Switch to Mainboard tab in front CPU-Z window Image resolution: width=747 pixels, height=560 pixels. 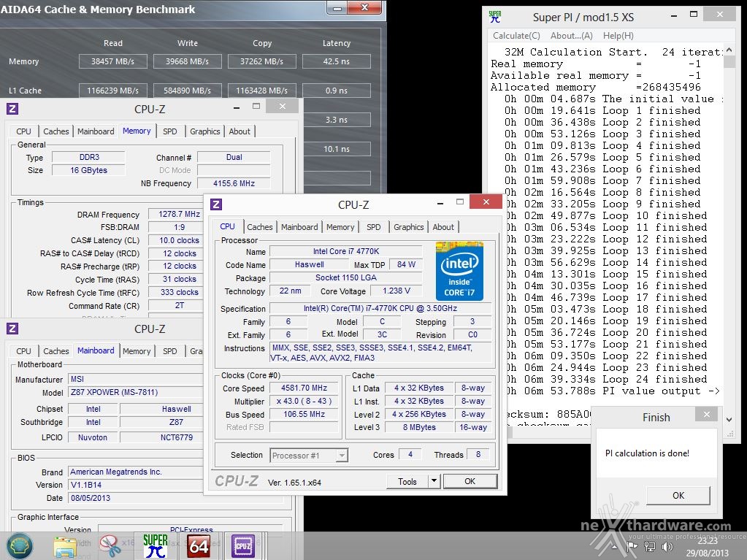click(299, 227)
